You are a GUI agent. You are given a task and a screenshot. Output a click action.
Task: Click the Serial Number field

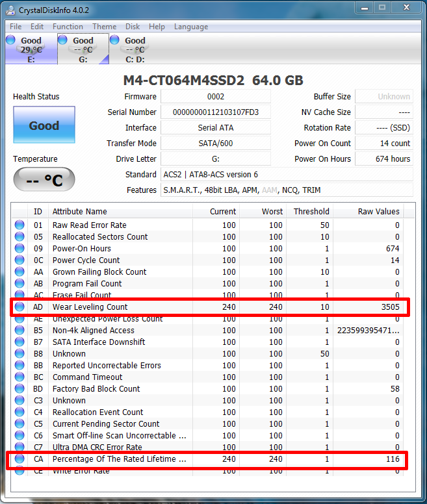point(215,112)
